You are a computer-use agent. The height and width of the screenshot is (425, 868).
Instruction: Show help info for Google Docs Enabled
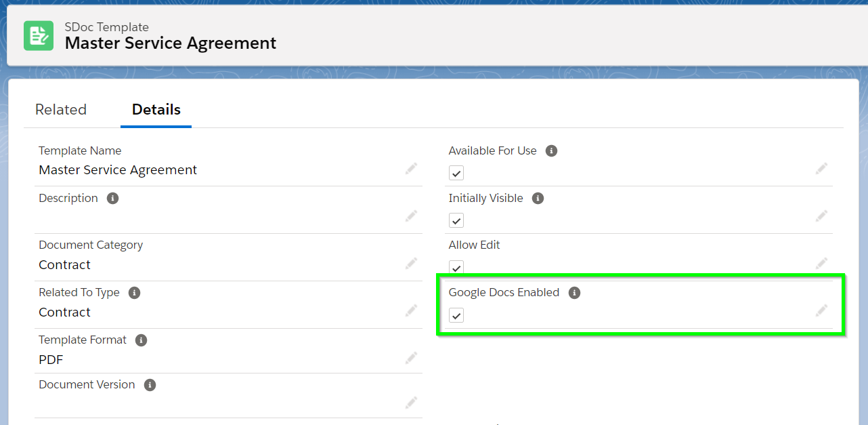click(x=575, y=293)
